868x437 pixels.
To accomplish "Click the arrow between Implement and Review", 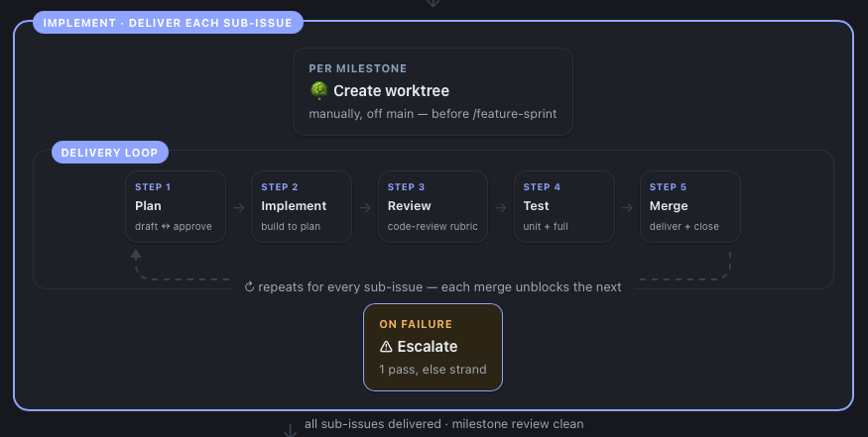I will point(365,207).
